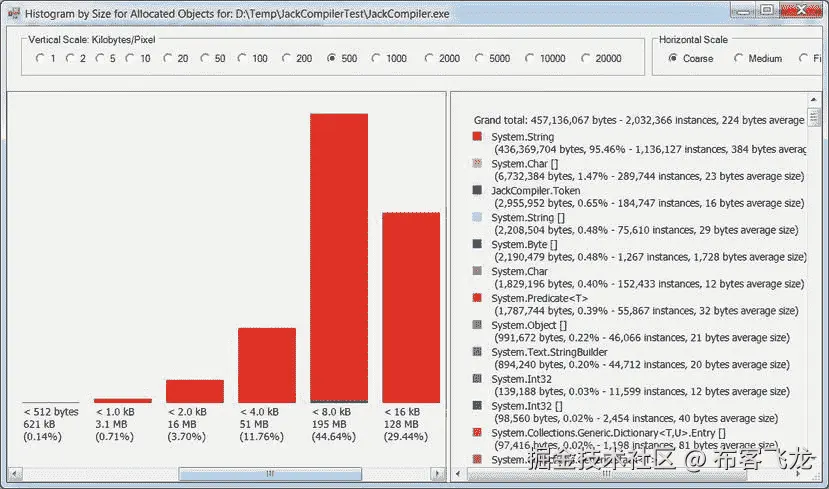This screenshot has height=489, width=829.
Task: Click the '195 MB' bar size label
Action: click(x=329, y=425)
